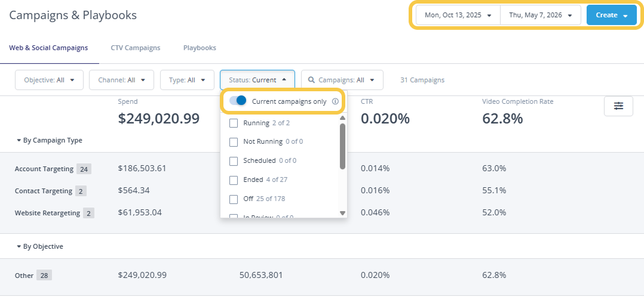Switch to the CTV Campaigns tab
Screen dimensions: 644x300
coord(136,48)
